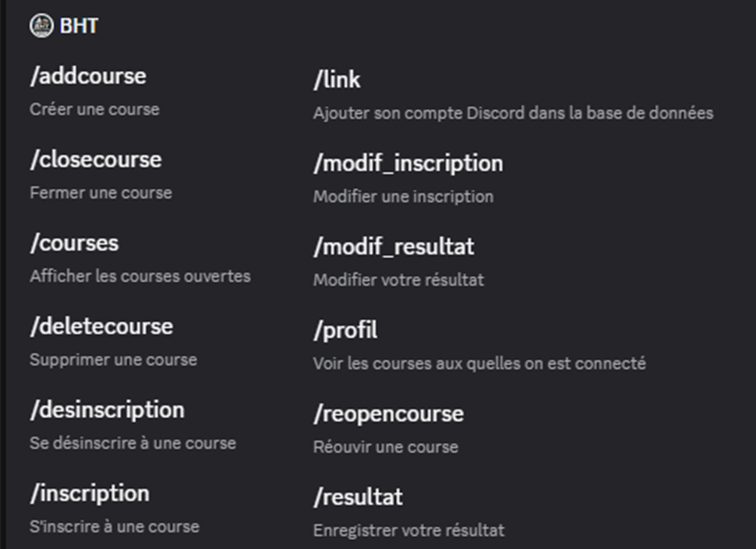Pick the /deletecourse command
756x549 pixels.
pyautogui.click(x=102, y=327)
